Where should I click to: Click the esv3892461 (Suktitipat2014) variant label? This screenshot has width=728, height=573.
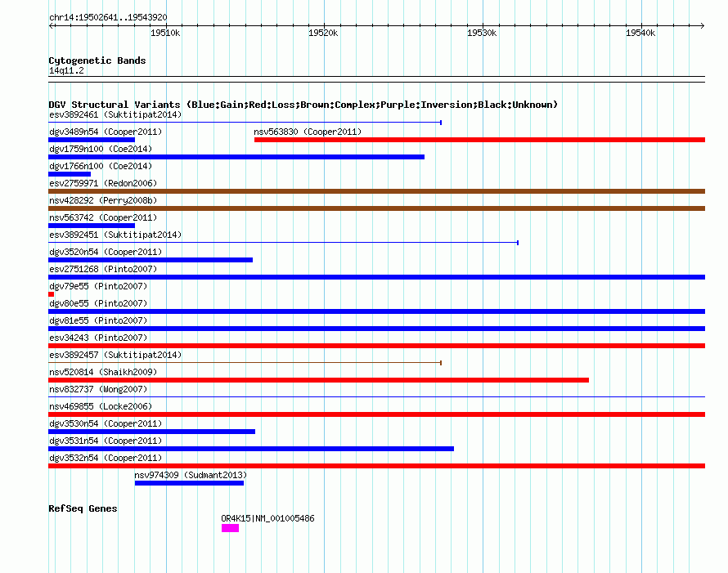115,114
